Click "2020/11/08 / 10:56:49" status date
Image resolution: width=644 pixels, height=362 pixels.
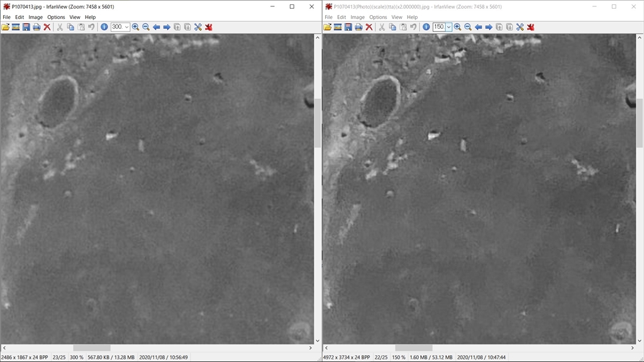coord(164,358)
